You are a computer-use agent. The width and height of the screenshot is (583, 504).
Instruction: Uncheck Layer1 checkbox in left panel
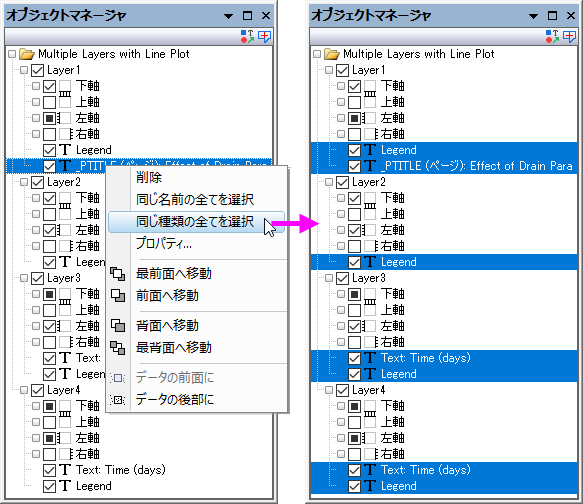[x=38, y=70]
